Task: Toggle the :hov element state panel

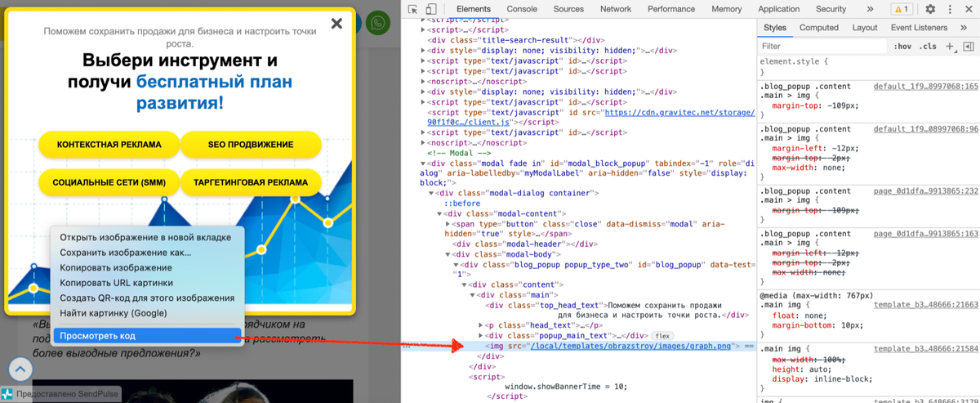Action: 902,47
